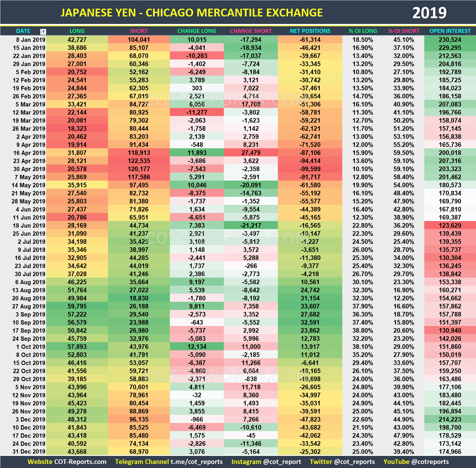Select the 31 Dec 2019 row date
This screenshot has width=476, height=468.
click(28, 452)
